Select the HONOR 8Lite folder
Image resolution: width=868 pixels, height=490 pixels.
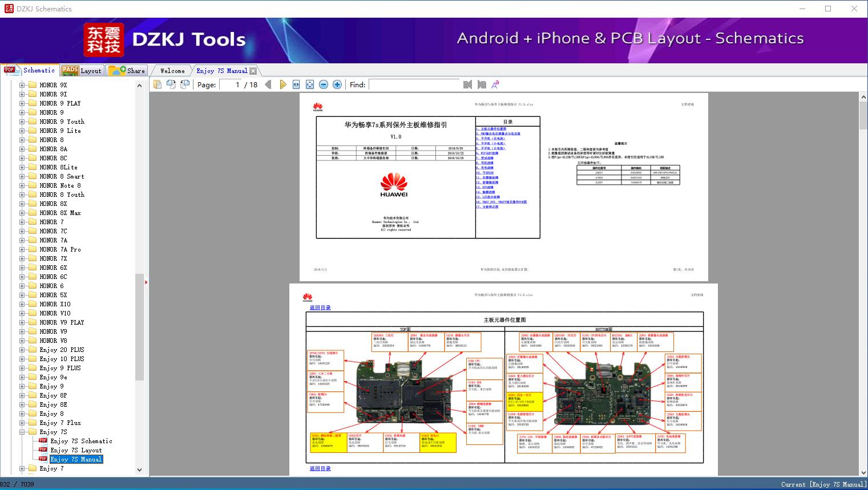tap(58, 167)
